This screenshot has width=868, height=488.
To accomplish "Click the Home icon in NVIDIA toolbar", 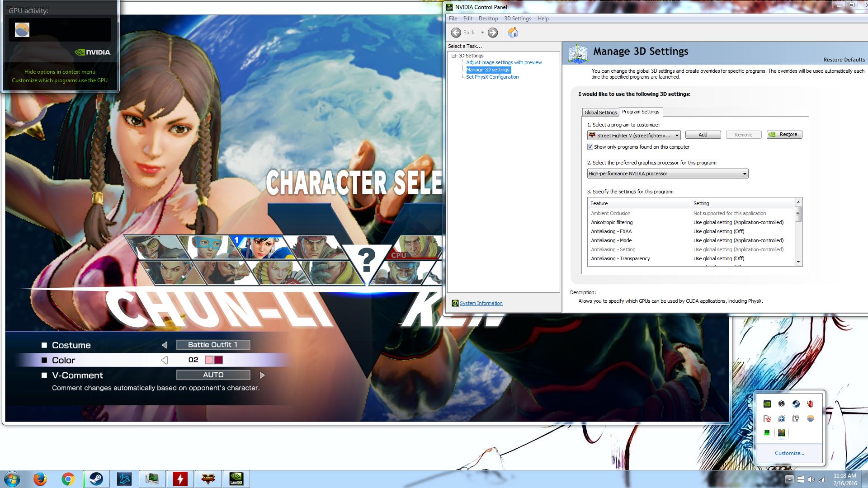I will [513, 32].
